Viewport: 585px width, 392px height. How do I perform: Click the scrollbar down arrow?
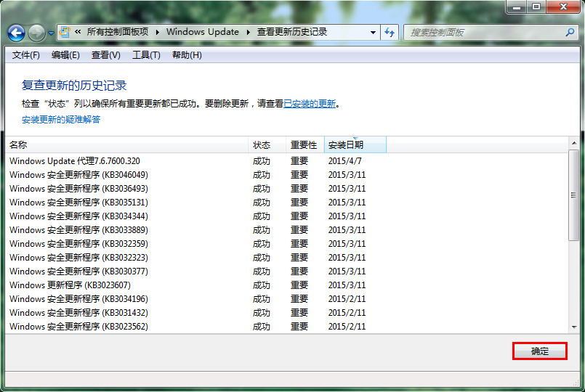tap(574, 327)
